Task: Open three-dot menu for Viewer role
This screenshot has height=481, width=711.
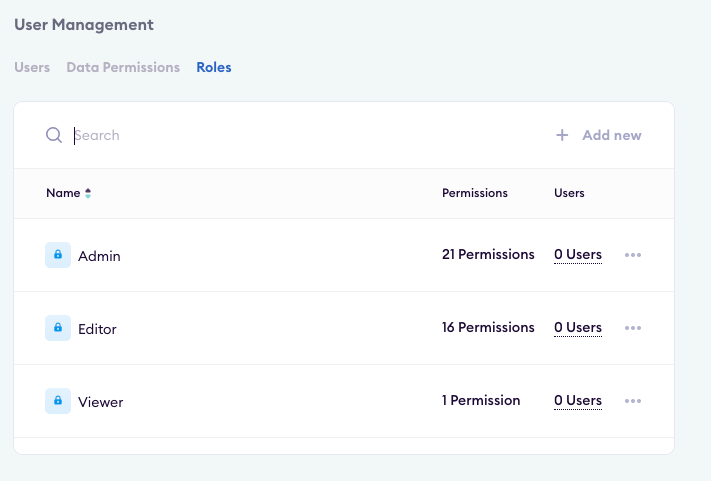Action: tap(632, 401)
